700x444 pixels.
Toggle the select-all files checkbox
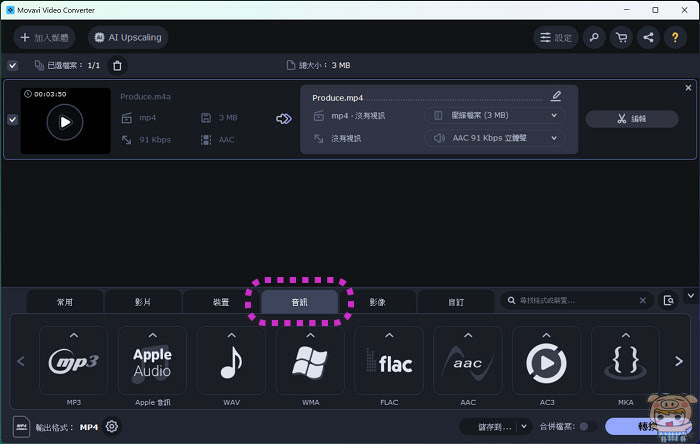tap(12, 66)
